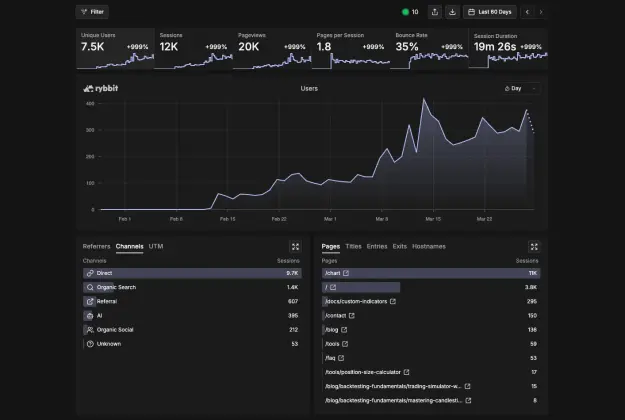The height and width of the screenshot is (420, 625).
Task: Click the share/upload icon in header
Action: pyautogui.click(x=435, y=12)
